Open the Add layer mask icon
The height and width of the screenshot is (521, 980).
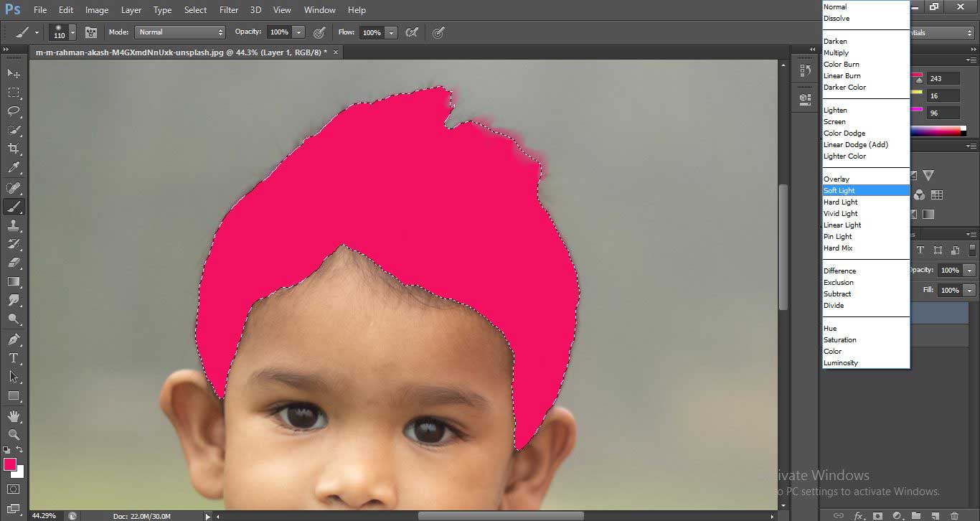tap(878, 515)
